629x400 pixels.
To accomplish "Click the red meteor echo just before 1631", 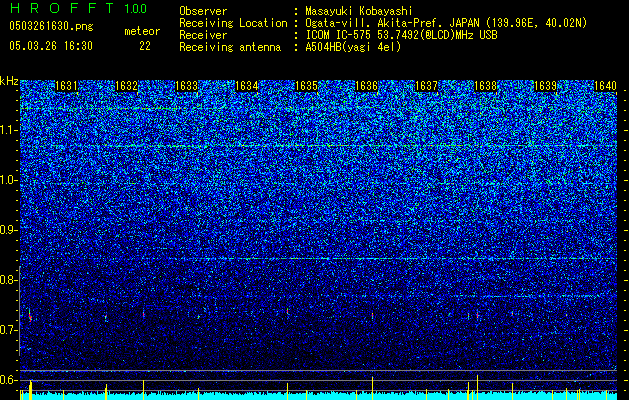I will tap(30, 316).
